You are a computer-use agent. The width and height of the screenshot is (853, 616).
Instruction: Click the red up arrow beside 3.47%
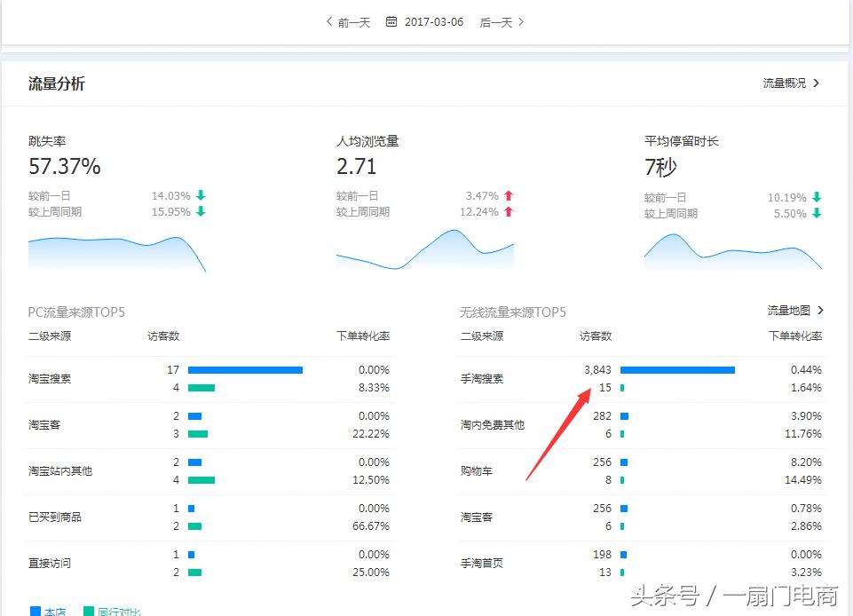point(508,197)
